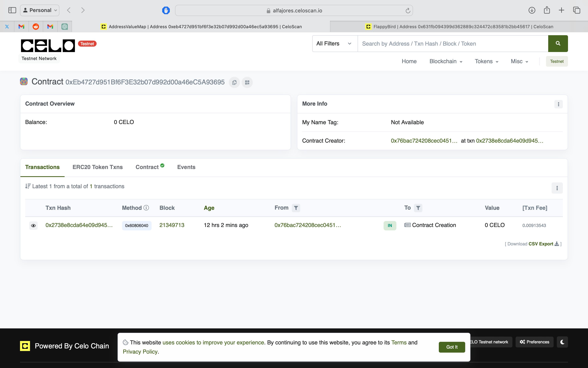Open the pinned ChatGPT tab
Viewport: 588px width, 368px height.
(x=64, y=27)
